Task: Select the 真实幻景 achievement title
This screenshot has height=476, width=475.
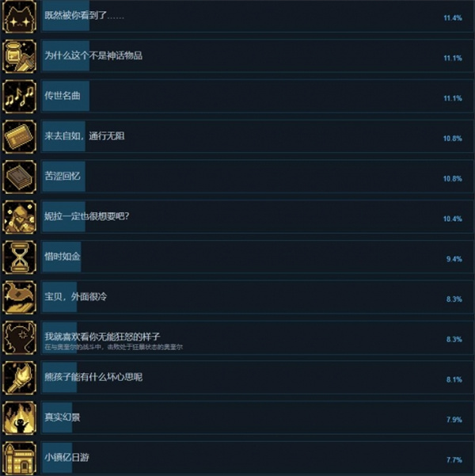Action: coord(63,417)
